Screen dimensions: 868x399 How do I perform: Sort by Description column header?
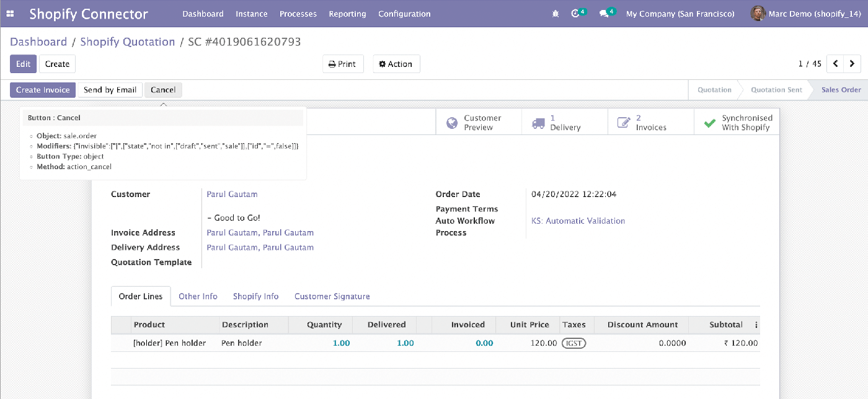[254, 325]
